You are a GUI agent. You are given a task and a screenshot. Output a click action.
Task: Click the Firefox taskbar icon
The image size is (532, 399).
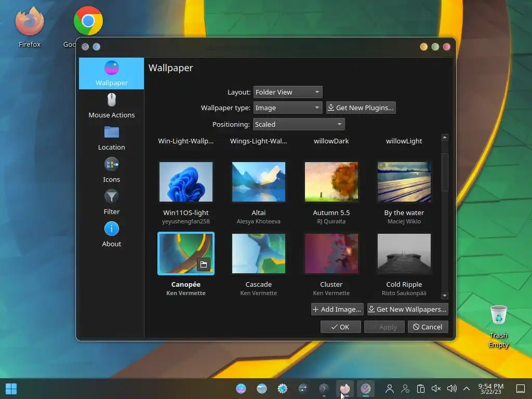(x=345, y=389)
